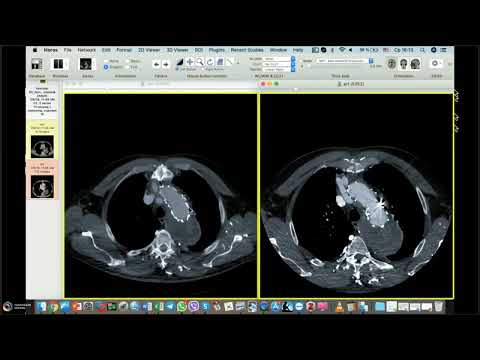Expand the gear action menu arrow

point(441,63)
